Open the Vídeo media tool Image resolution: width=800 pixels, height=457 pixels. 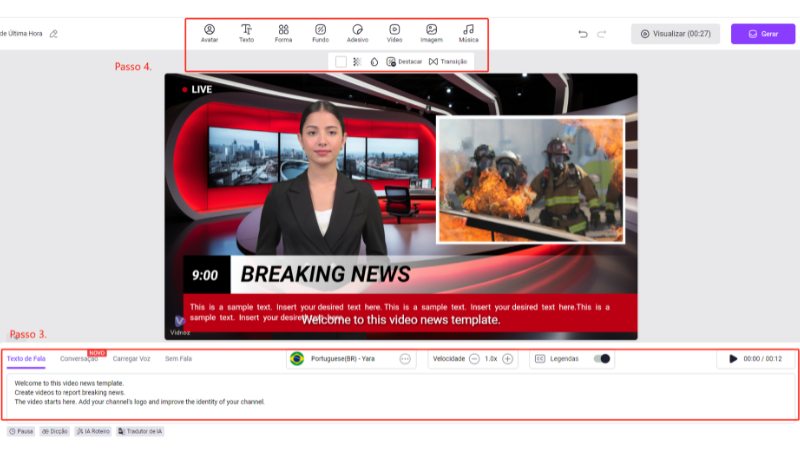click(x=394, y=33)
